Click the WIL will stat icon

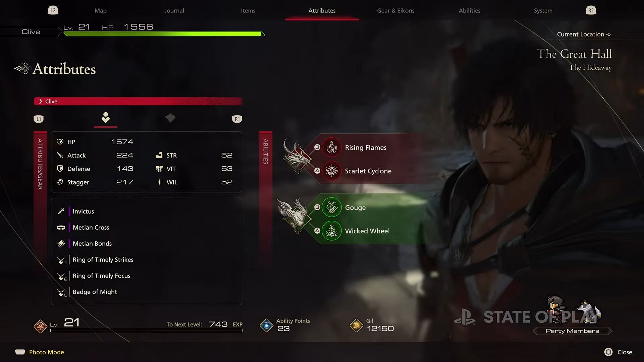tap(159, 182)
